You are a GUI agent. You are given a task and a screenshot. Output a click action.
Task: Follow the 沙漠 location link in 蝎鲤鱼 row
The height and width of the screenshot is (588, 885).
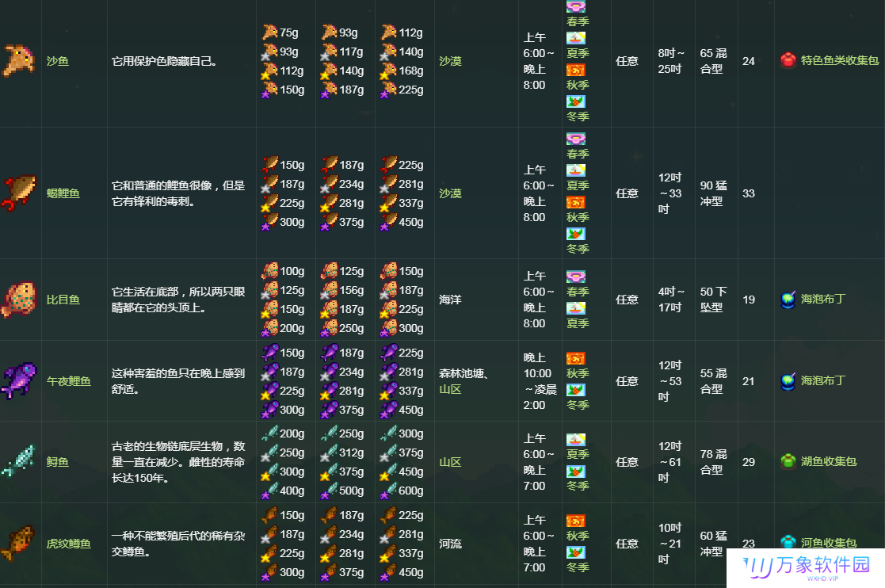450,193
